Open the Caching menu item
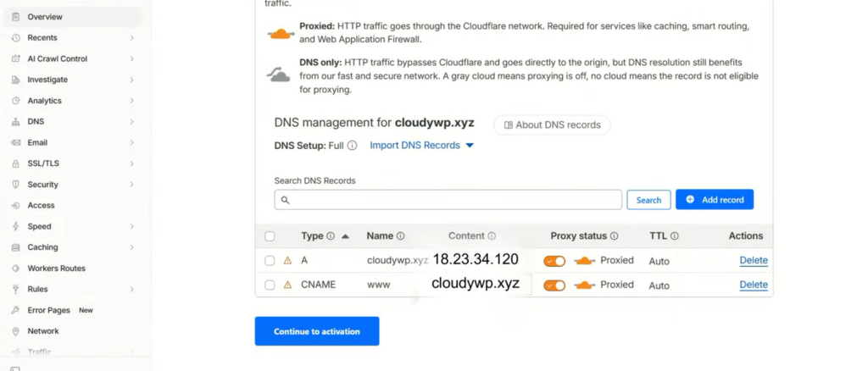This screenshot has height=371, width=868. point(73,247)
